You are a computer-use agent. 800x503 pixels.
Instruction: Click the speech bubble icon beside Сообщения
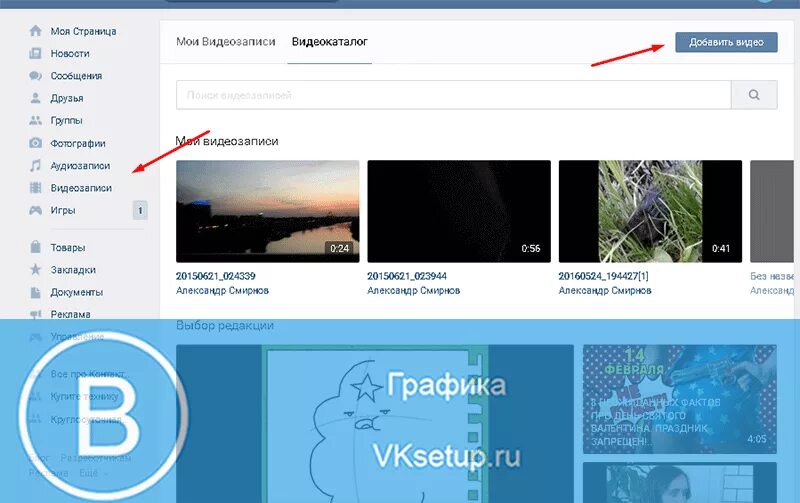coord(35,76)
